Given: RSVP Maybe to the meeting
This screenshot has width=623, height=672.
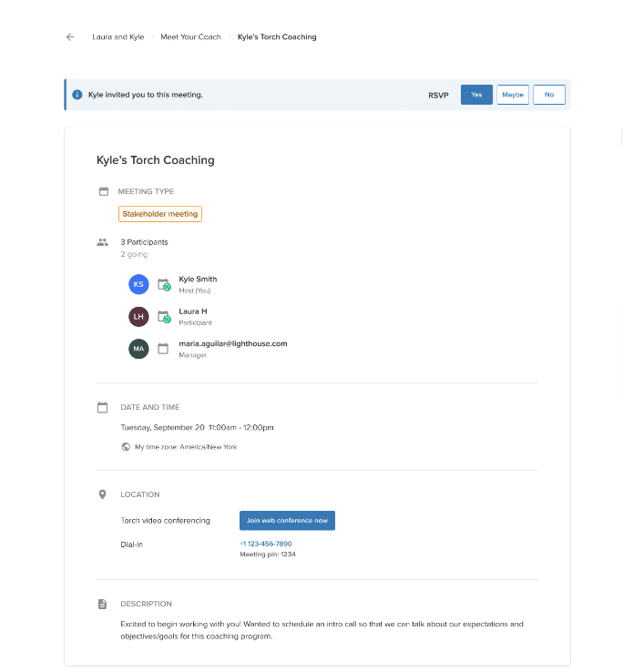Looking at the screenshot, I should pos(513,95).
